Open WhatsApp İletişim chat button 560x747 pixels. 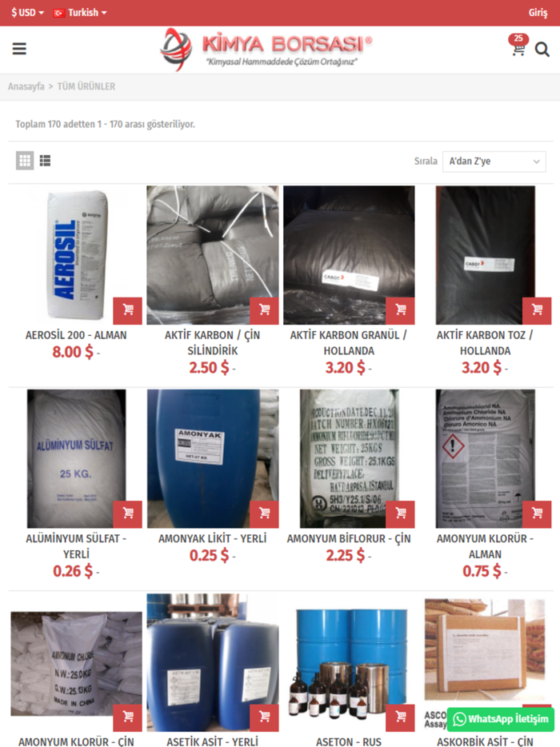coord(501,719)
